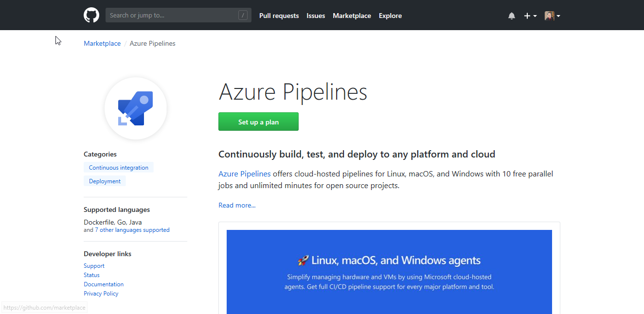Open the Documentation developer link
This screenshot has height=314, width=644.
click(x=104, y=284)
